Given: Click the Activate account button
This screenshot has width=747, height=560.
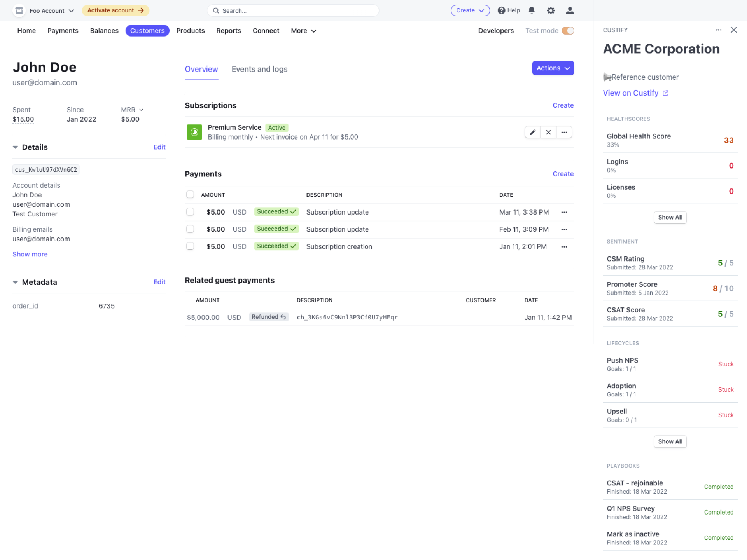Looking at the screenshot, I should [x=115, y=10].
